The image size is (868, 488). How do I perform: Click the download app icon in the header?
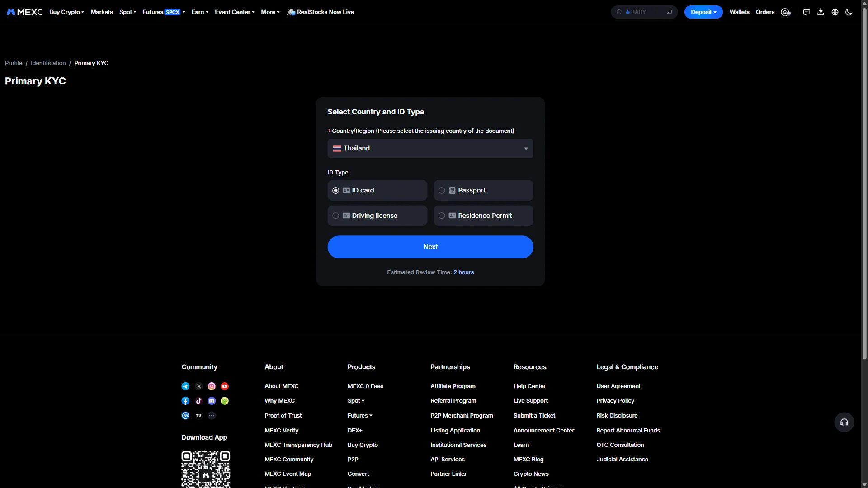click(x=821, y=12)
